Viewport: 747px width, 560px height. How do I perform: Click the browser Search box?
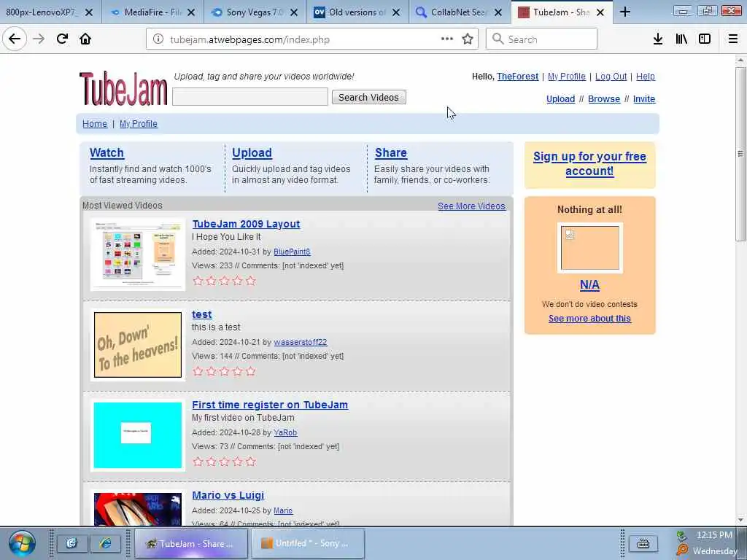(x=541, y=39)
